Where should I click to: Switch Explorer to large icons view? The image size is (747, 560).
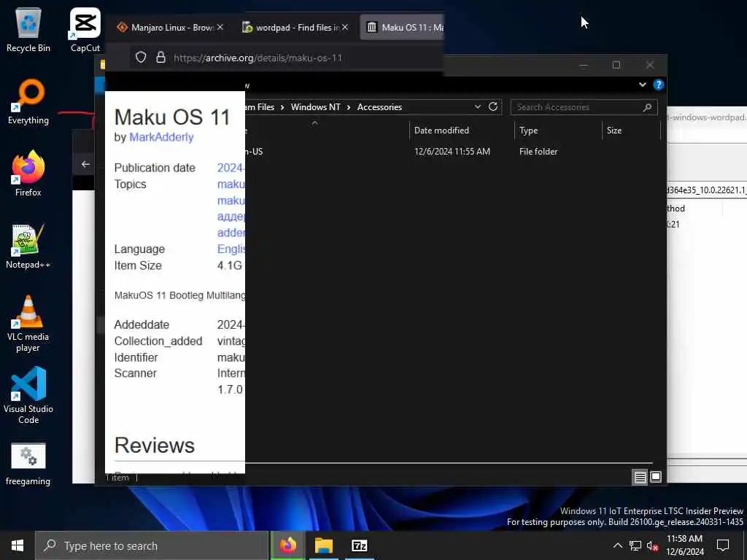pyautogui.click(x=656, y=477)
